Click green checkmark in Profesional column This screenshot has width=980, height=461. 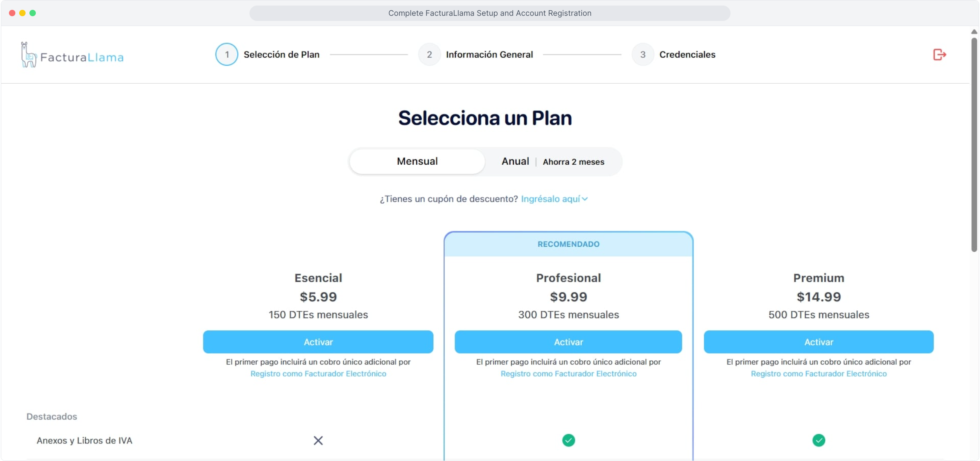click(568, 440)
